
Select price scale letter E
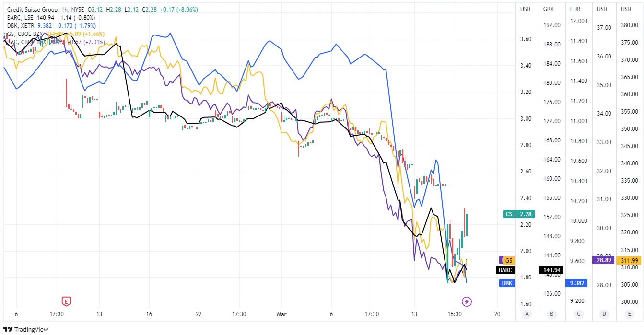click(629, 314)
